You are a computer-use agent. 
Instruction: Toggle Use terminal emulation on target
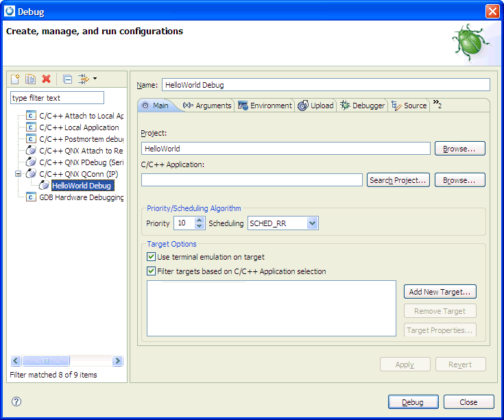coord(152,257)
